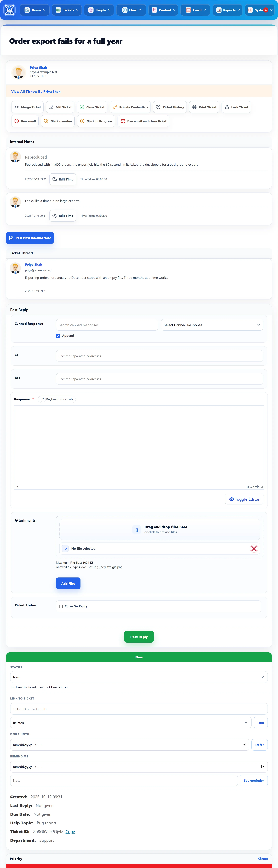This screenshot has height=868, width=278.
Task: Click the Lock Ticket padlock icon
Action: 227,107
